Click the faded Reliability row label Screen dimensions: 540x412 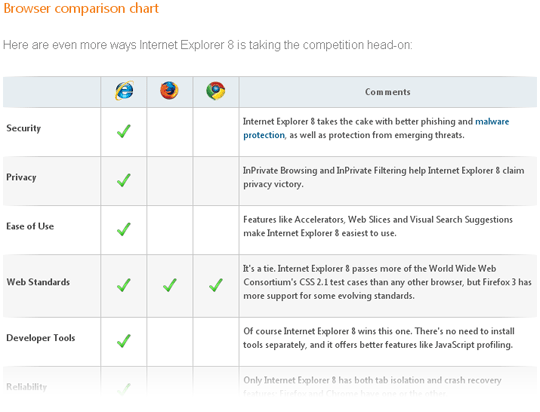(27, 387)
